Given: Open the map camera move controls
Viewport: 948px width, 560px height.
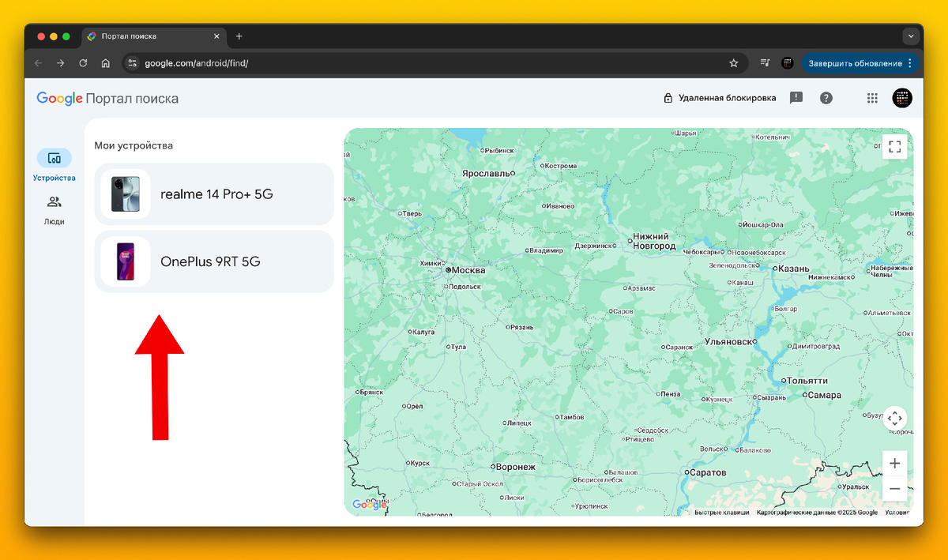Looking at the screenshot, I should (894, 419).
